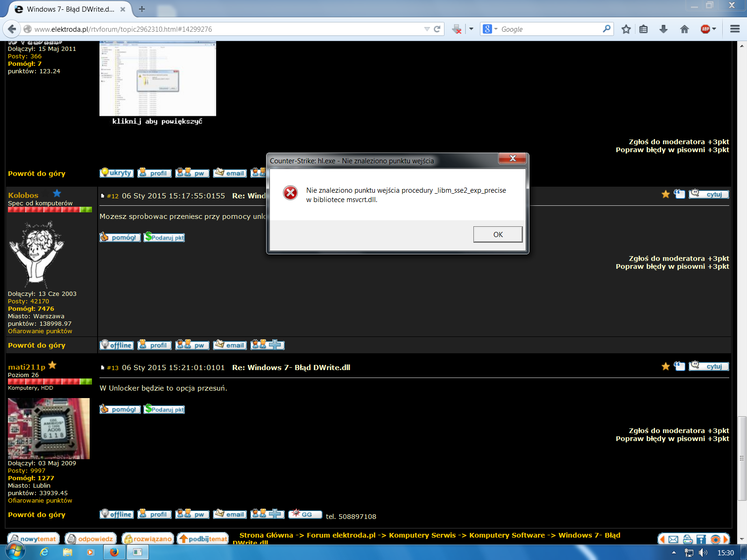The width and height of the screenshot is (747, 560).
Task: Enlarge the 'kliknij aby powiększyć' screenshot thumbnail
Action: [158, 78]
